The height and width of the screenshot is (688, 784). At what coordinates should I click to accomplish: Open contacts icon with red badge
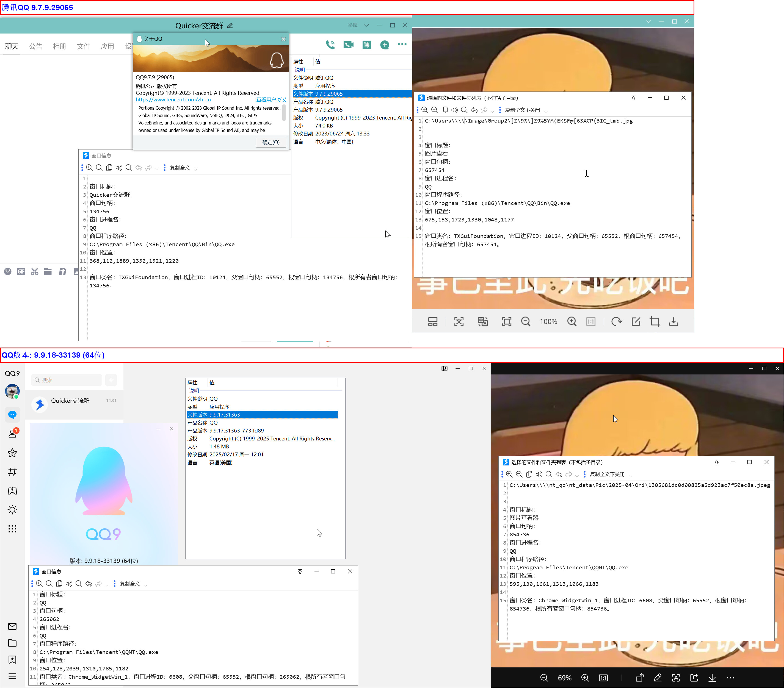pos(13,433)
